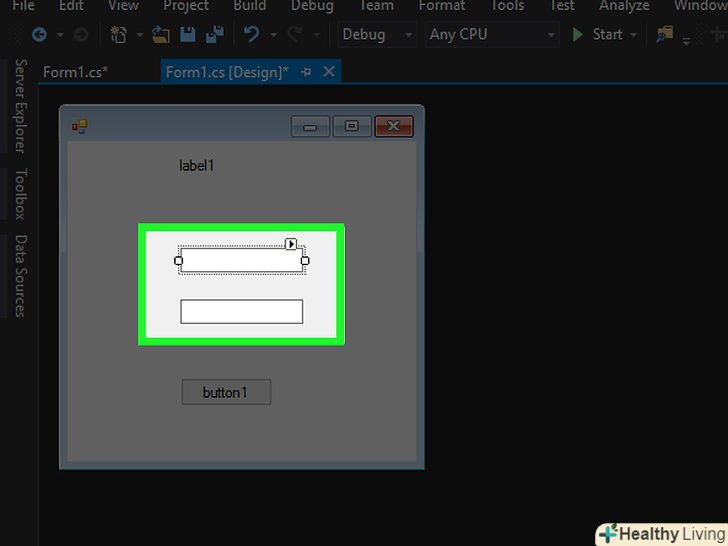728x546 pixels.
Task: Open the Edit menu
Action: [71, 5]
